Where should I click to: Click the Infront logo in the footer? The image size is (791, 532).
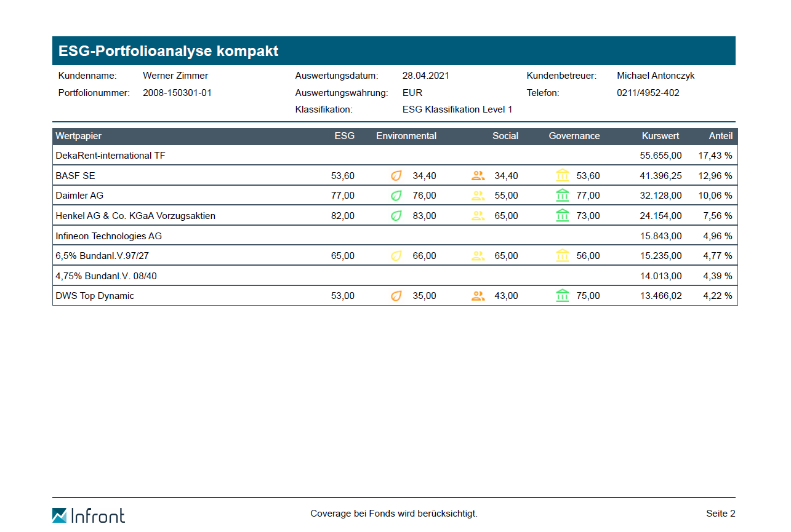pyautogui.click(x=89, y=515)
